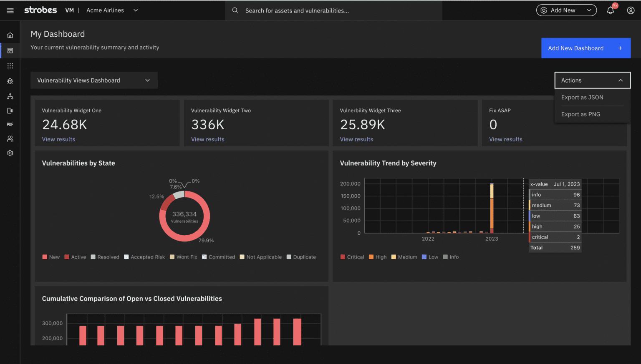Viewport: 641px width, 364px height.
Task: Open the reports icon in the sidebar
Action: point(10,110)
